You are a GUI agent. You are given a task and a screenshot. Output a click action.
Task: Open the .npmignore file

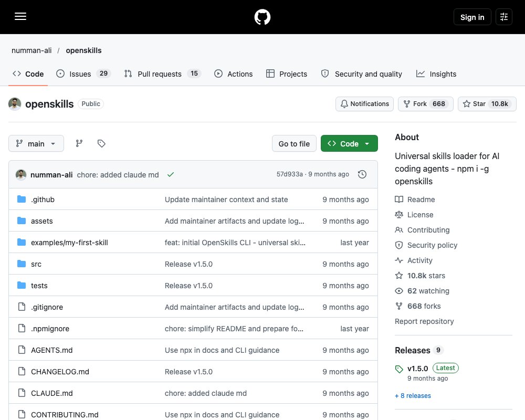pos(50,329)
